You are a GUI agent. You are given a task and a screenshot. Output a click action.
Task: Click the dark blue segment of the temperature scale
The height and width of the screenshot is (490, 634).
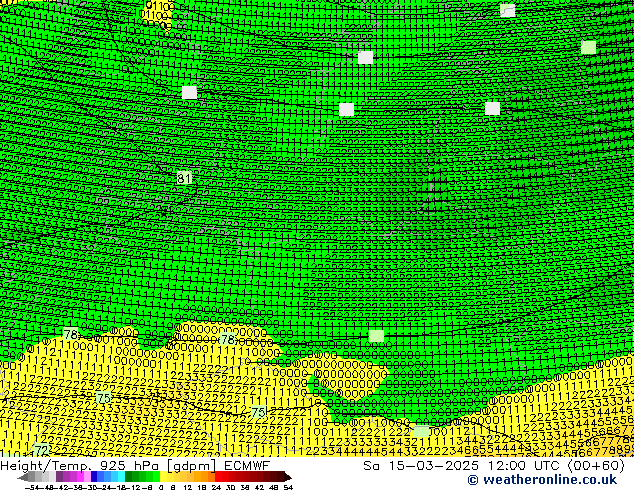tap(94, 477)
